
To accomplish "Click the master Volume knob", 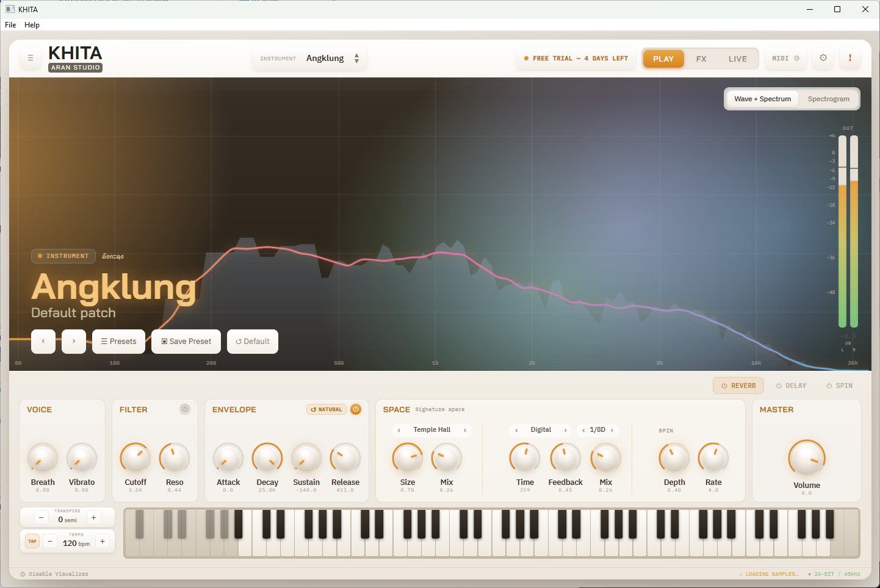I will (x=807, y=457).
